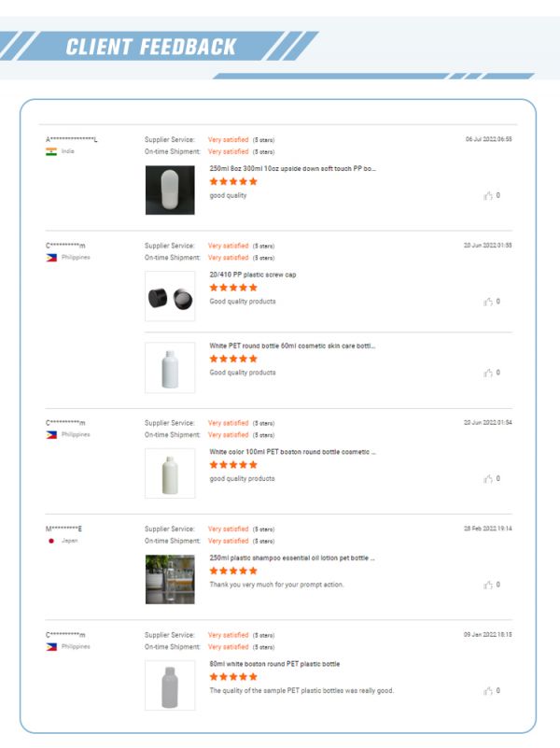Image resolution: width=560 pixels, height=748 pixels.
Task: Open the 250ml plastic shampoo essential oil link
Action: pos(292,557)
